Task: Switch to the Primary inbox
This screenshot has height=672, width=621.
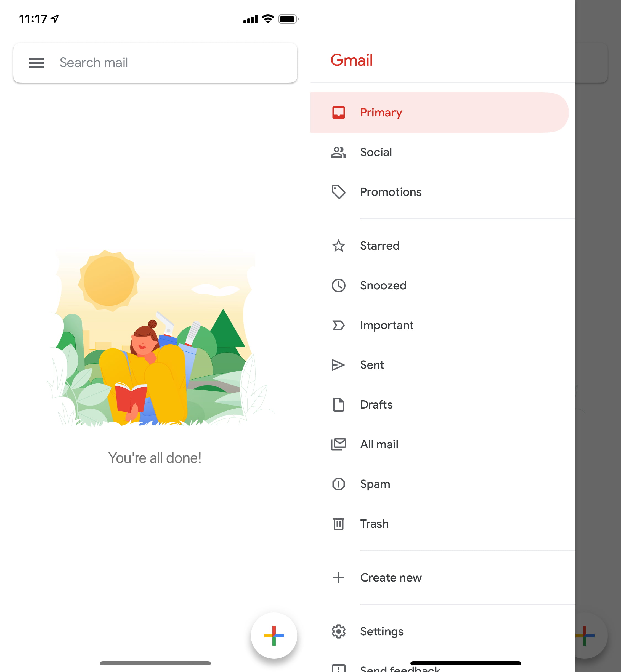Action: pos(381,113)
